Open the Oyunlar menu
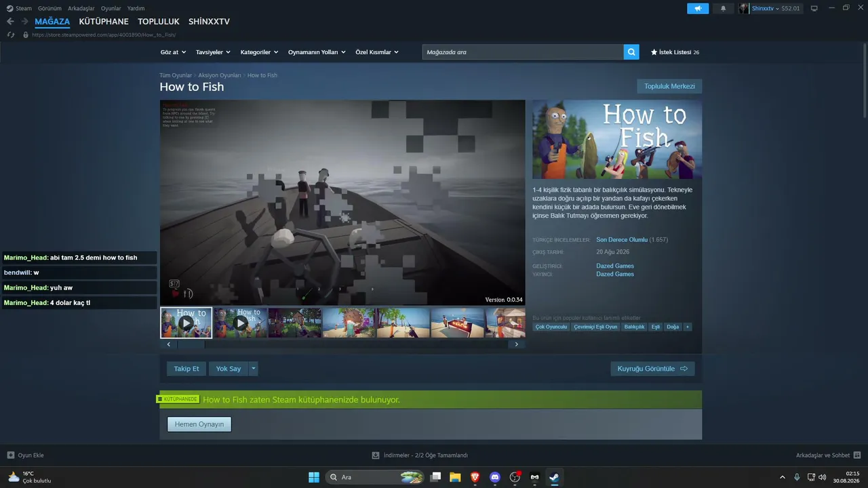Image resolution: width=868 pixels, height=488 pixels. click(x=111, y=8)
